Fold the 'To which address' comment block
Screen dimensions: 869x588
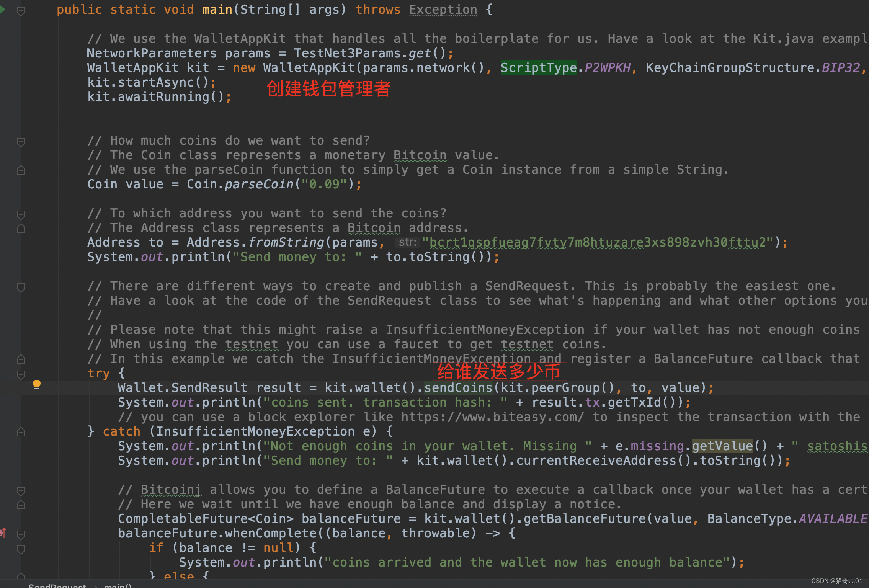point(21,214)
